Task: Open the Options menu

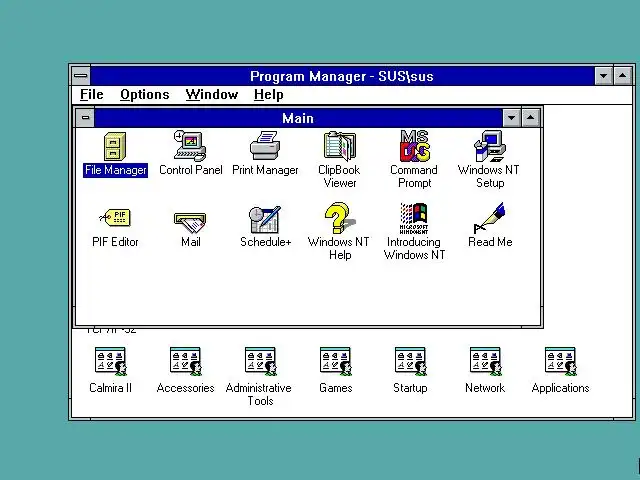Action: (144, 95)
